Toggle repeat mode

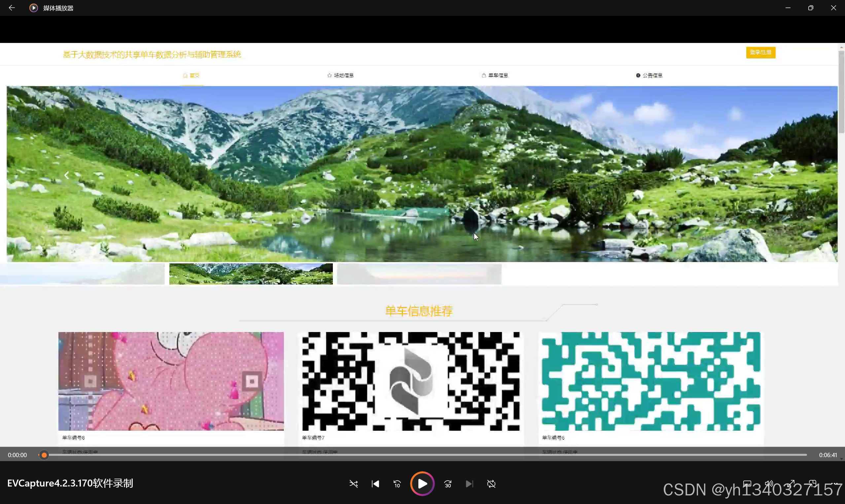[491, 484]
